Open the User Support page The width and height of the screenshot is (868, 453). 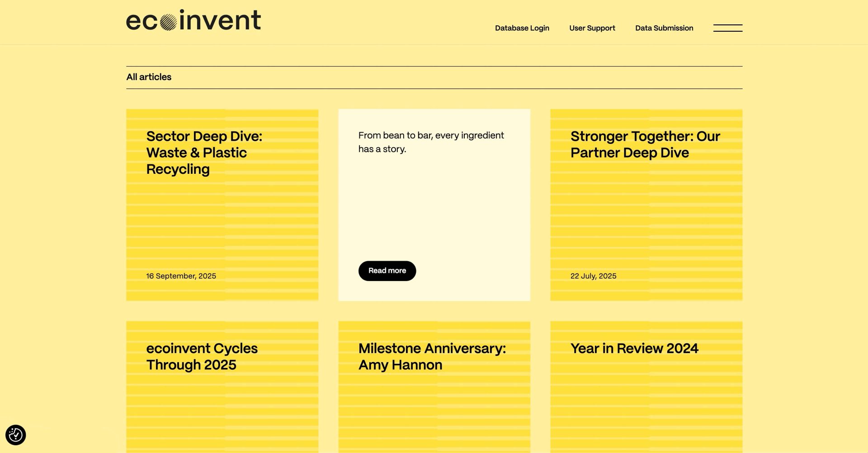592,28
